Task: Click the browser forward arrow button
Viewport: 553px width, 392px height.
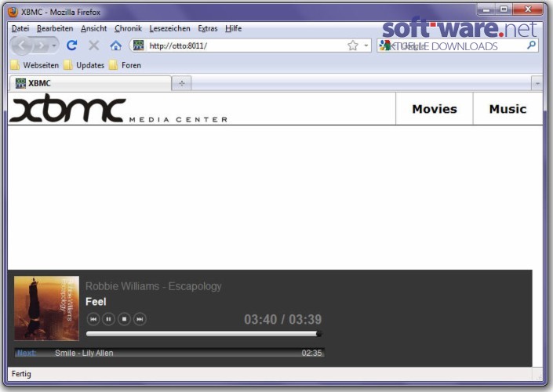Action: point(42,45)
